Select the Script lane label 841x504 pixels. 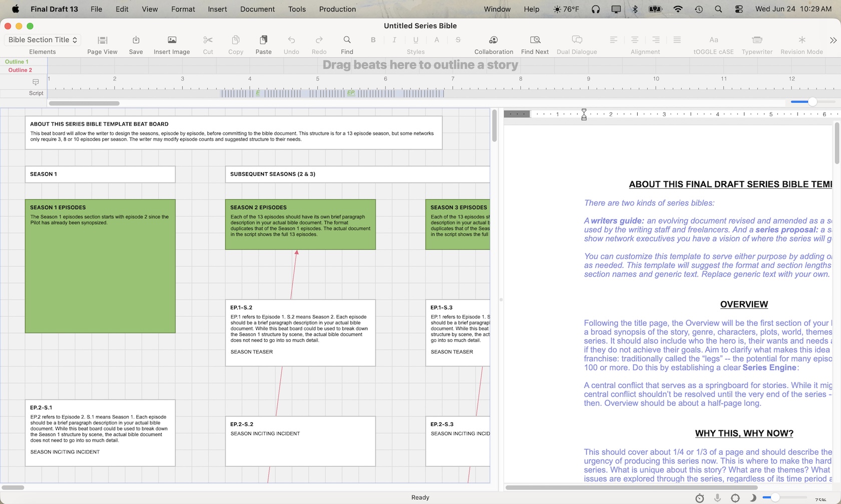pos(36,93)
